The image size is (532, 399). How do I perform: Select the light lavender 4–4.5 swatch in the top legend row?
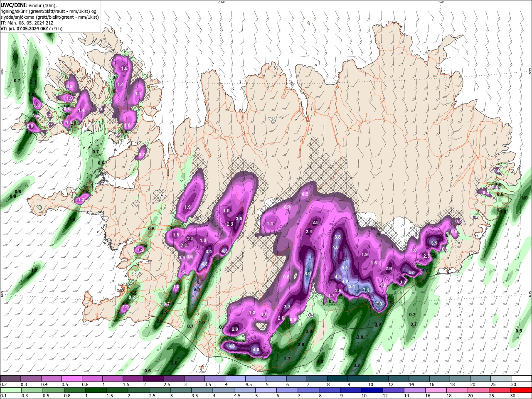[x=235, y=379]
